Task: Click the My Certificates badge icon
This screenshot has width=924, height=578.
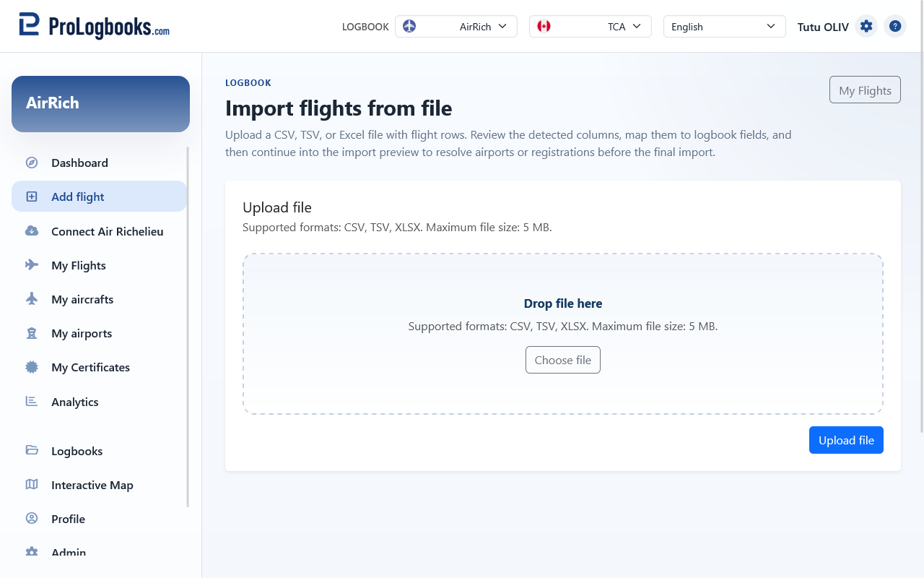Action: [32, 367]
